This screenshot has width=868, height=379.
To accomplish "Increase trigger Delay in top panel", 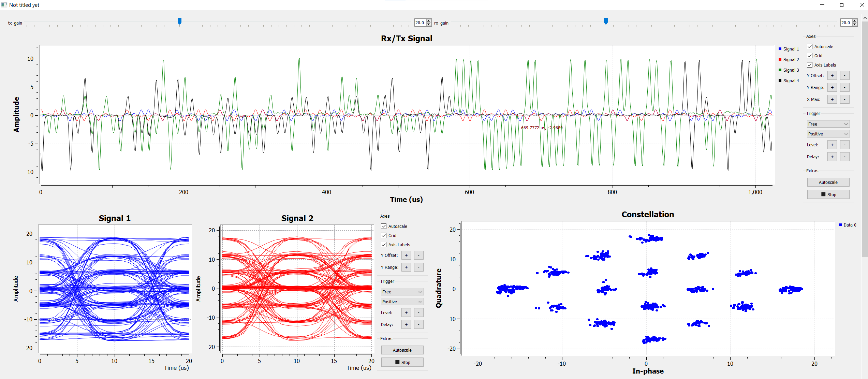I will pos(832,157).
